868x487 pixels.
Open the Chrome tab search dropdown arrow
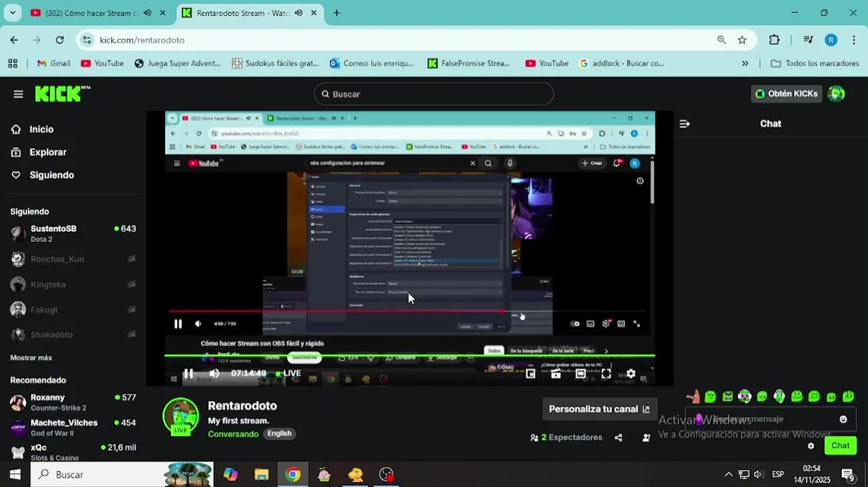click(x=12, y=13)
